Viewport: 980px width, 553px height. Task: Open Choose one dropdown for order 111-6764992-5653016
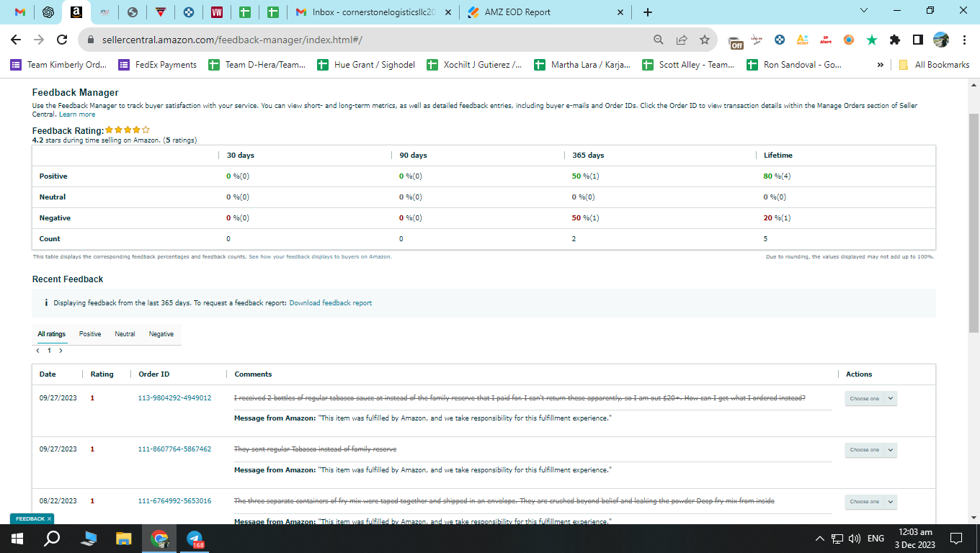point(871,501)
